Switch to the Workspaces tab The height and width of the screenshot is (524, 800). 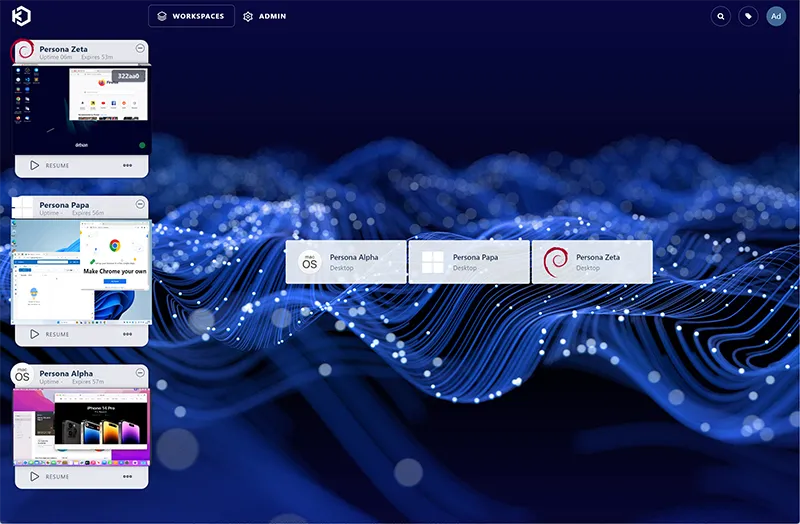[x=191, y=16]
